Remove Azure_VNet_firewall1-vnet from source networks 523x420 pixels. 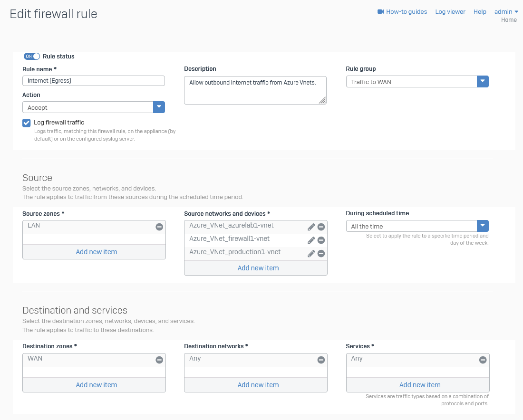(321, 240)
